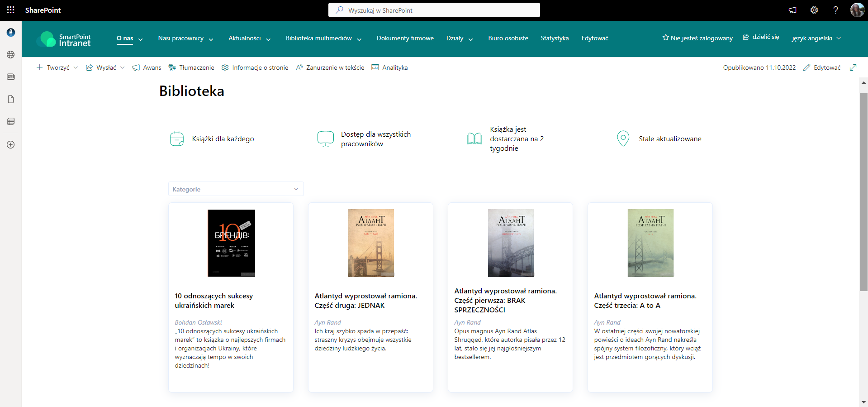Toggle the 'Nie jesteś zalogowany' follow star
Image resolution: width=868 pixels, height=407 pixels.
pos(665,38)
